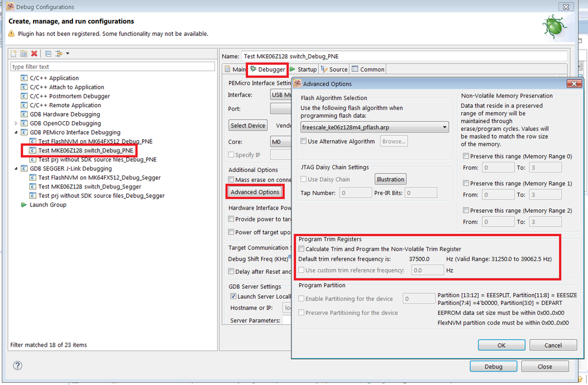
Task: Click the Debug button
Action: click(x=494, y=367)
